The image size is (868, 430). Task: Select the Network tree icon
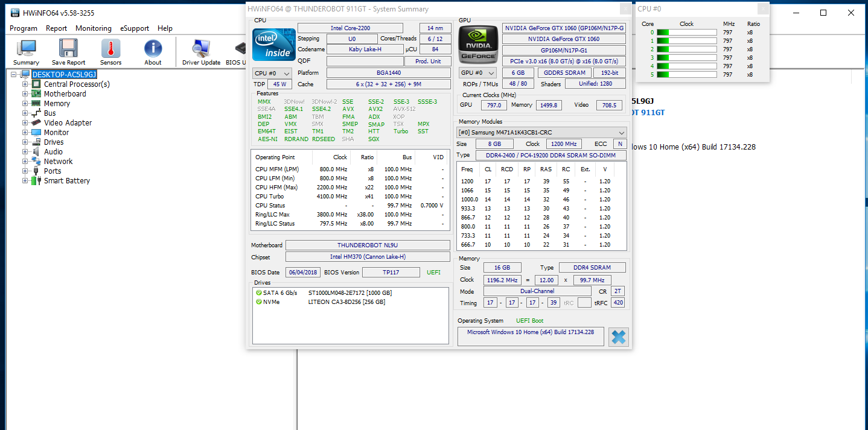(36, 161)
